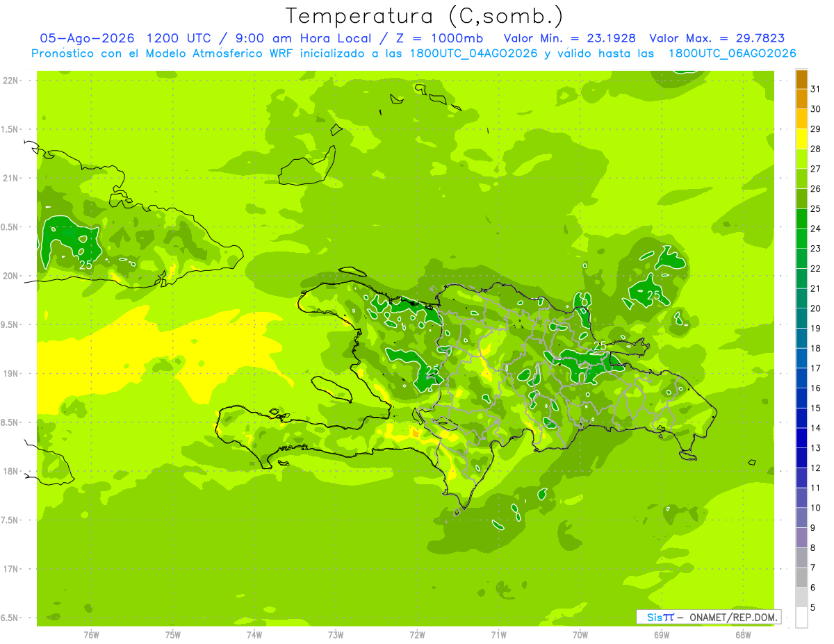
Task: Click the '10' value on the color scale
Action: 816,508
